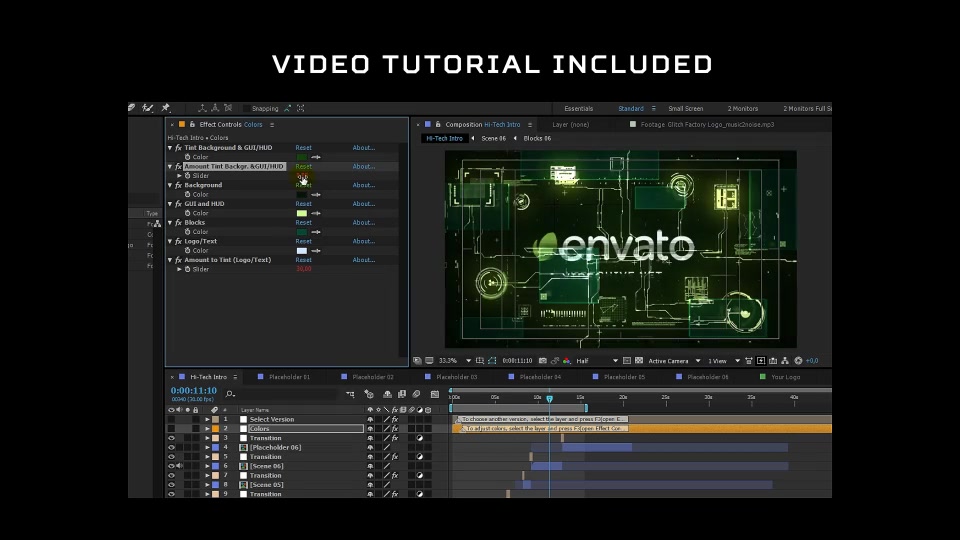
Task: Open About for Amount to Tint (Logo/Text)
Action: coord(364,260)
